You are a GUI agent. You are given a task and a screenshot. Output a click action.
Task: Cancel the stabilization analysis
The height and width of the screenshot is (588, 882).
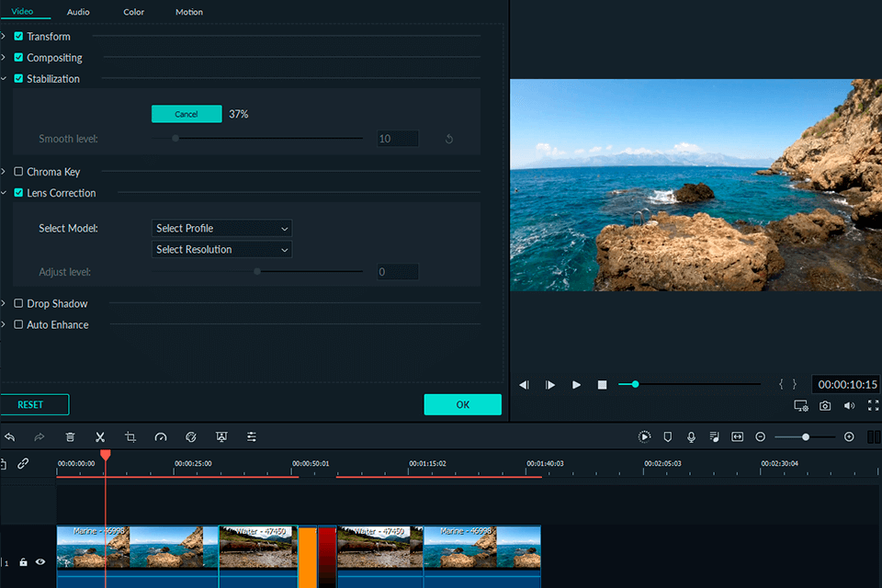187,114
